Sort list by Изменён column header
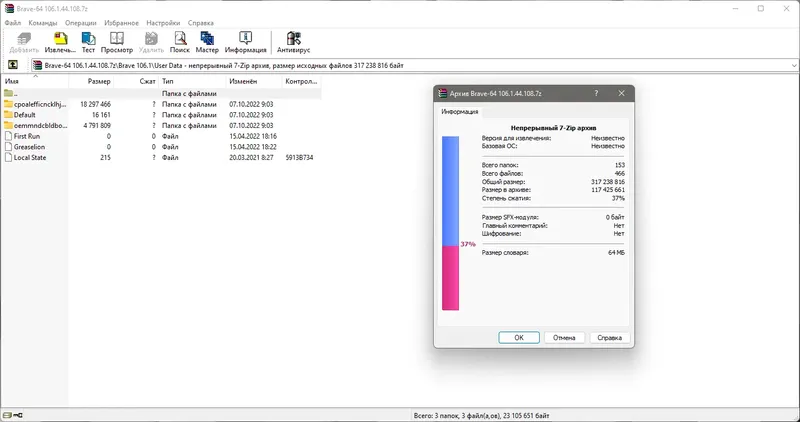This screenshot has height=422, width=800. coord(254,81)
